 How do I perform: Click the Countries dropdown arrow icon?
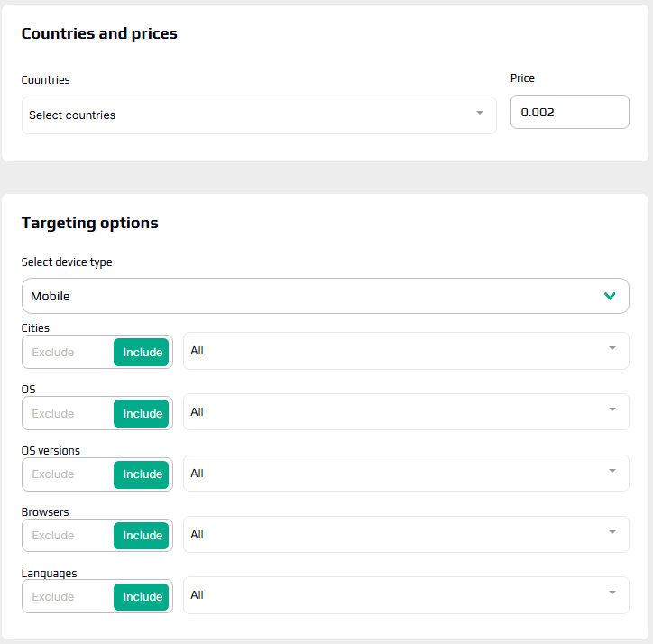[480, 114]
